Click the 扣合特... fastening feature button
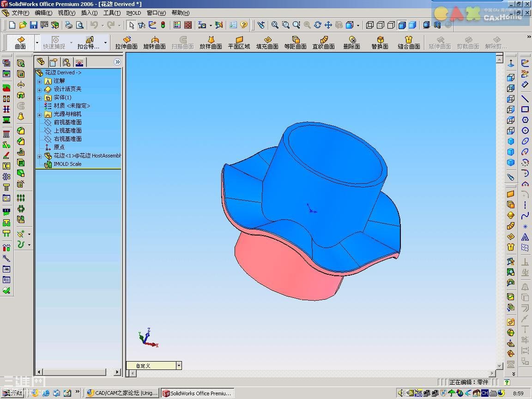The height and width of the screenshot is (399, 532). pos(89,43)
